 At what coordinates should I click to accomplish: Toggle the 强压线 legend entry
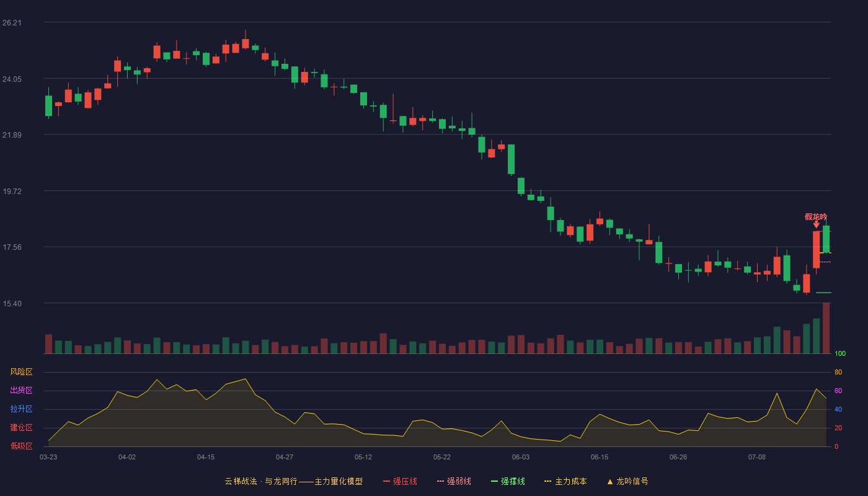tap(400, 481)
